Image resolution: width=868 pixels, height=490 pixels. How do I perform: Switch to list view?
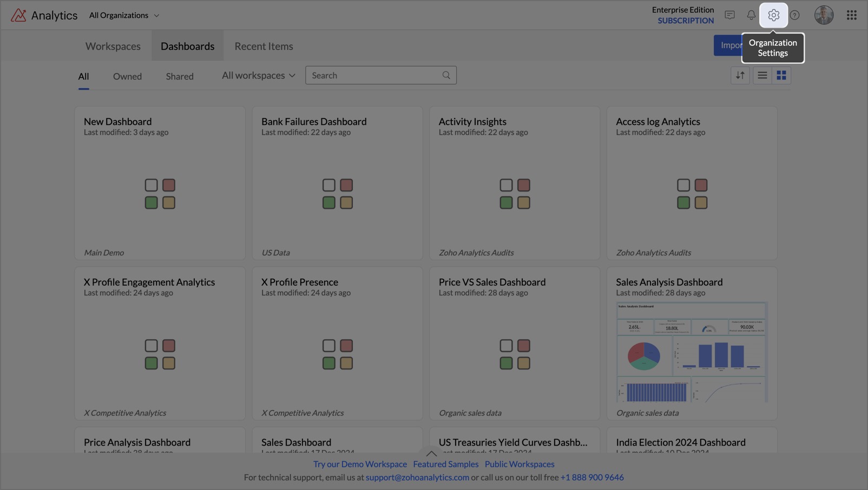pyautogui.click(x=762, y=75)
